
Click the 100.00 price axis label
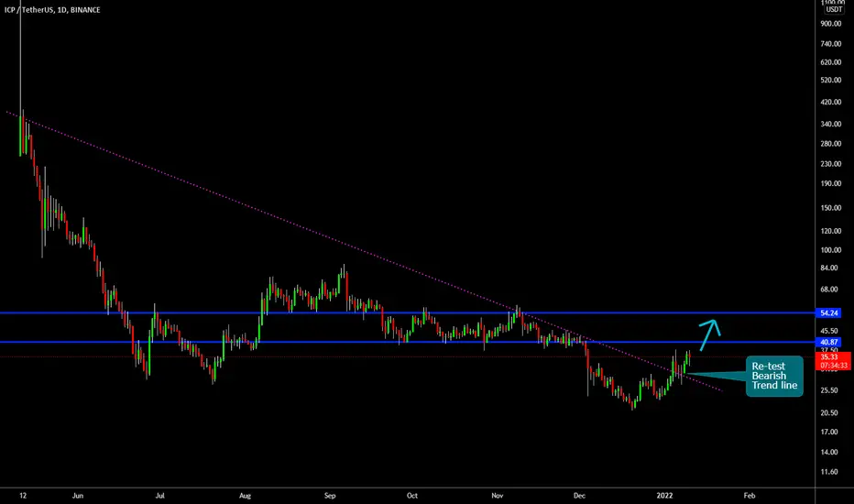click(x=831, y=250)
